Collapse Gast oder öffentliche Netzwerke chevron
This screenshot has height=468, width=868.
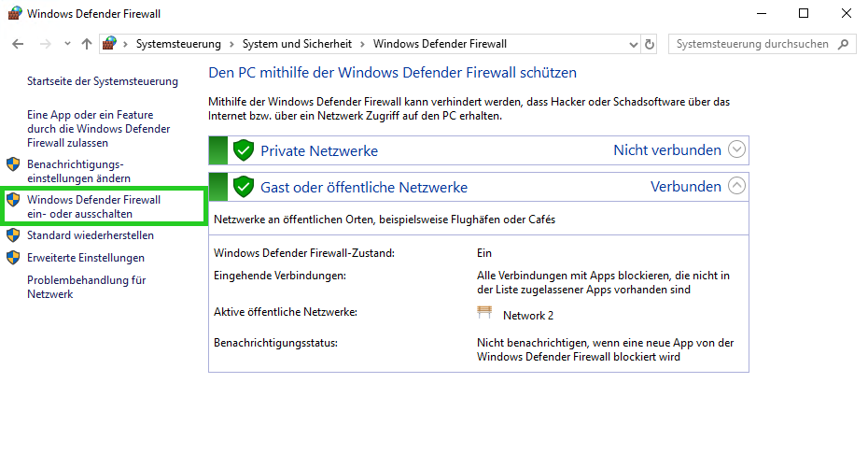pos(736,186)
